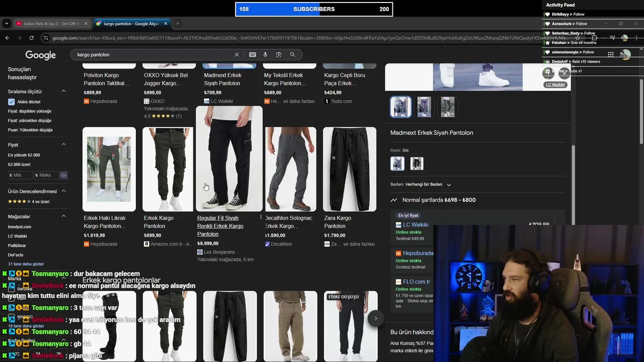Open Decathlon Solognac product image
The height and width of the screenshot is (362, 644).
point(290,169)
